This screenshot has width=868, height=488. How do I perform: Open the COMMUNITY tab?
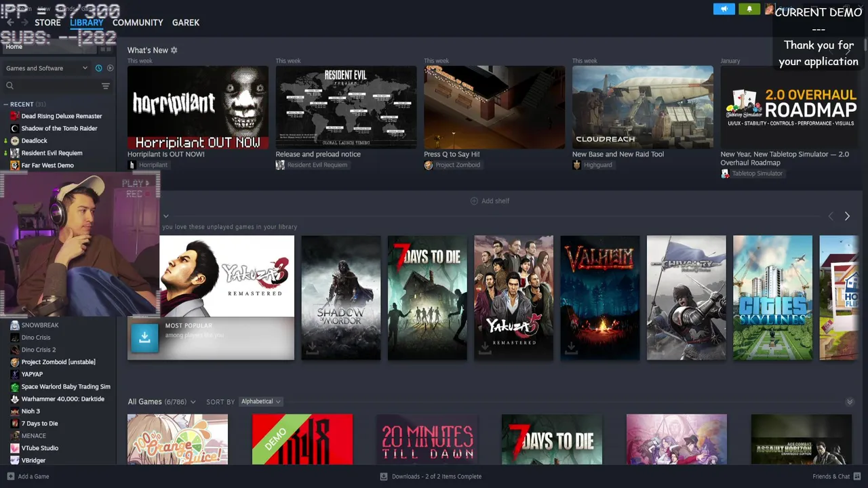138,22
